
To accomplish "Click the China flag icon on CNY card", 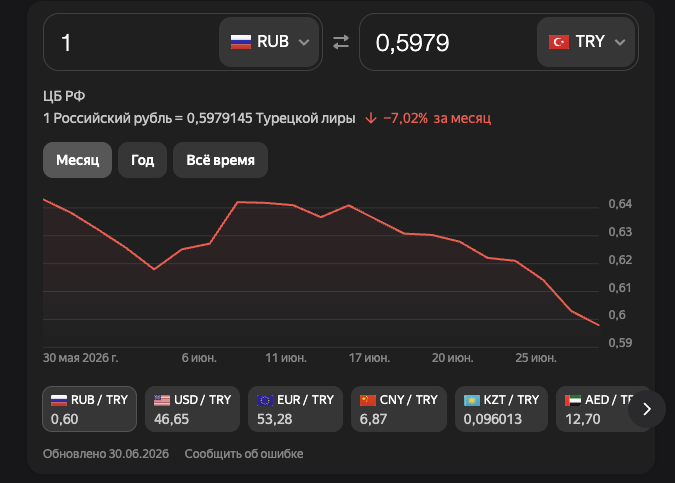I will (368, 400).
